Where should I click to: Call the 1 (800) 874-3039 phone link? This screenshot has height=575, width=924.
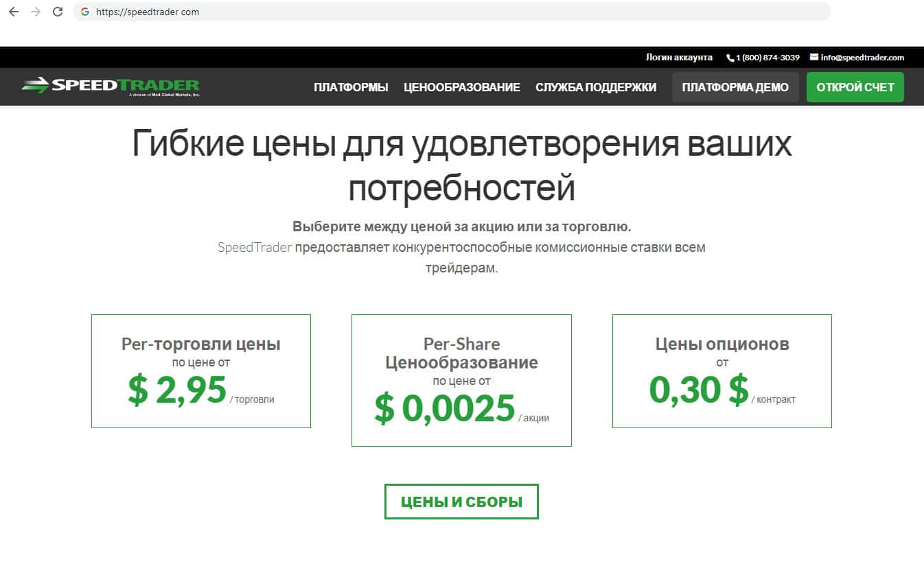(x=767, y=58)
